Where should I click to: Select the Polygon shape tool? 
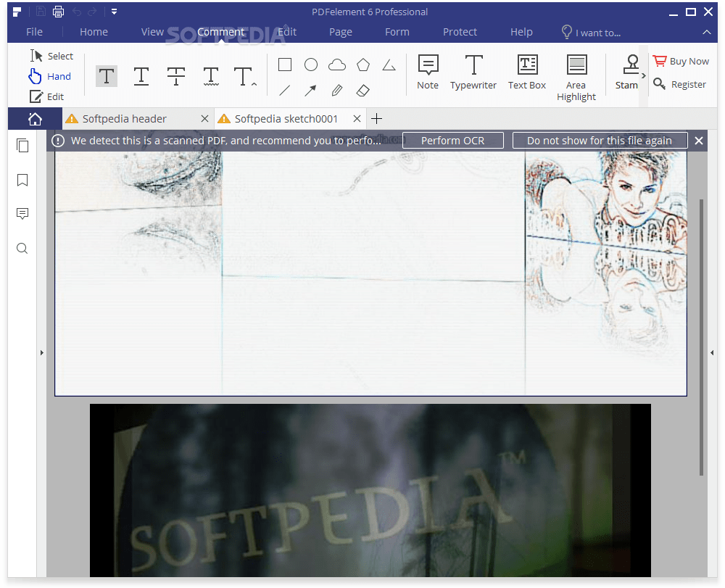(363, 65)
